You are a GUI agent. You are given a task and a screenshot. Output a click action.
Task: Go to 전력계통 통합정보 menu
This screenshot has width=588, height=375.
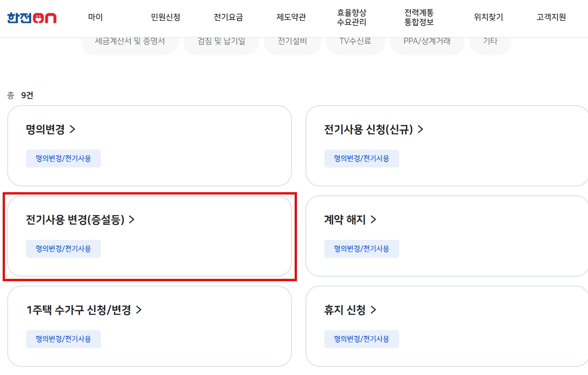click(x=419, y=18)
